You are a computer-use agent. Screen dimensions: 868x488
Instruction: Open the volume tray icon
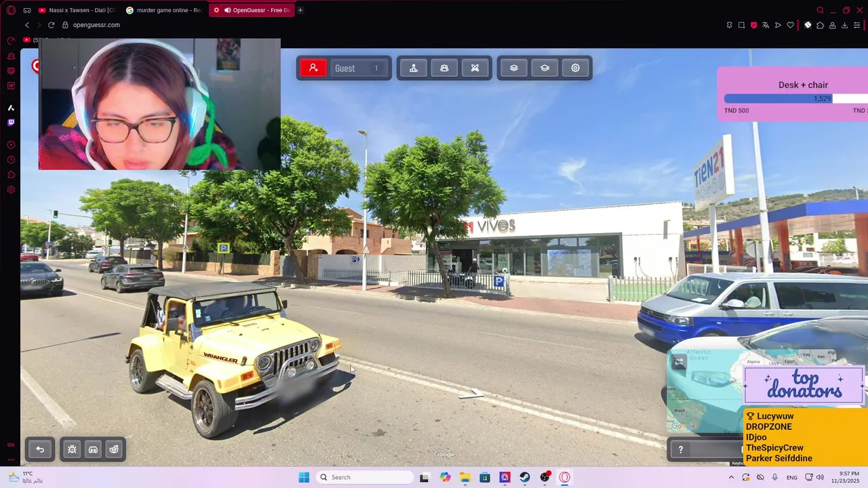coord(820,477)
